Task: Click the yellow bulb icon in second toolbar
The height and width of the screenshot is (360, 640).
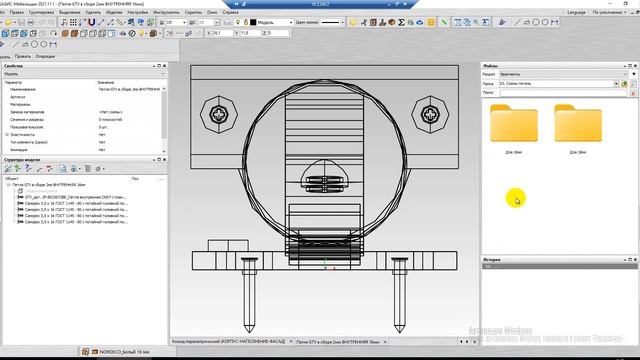Action: pos(142,33)
